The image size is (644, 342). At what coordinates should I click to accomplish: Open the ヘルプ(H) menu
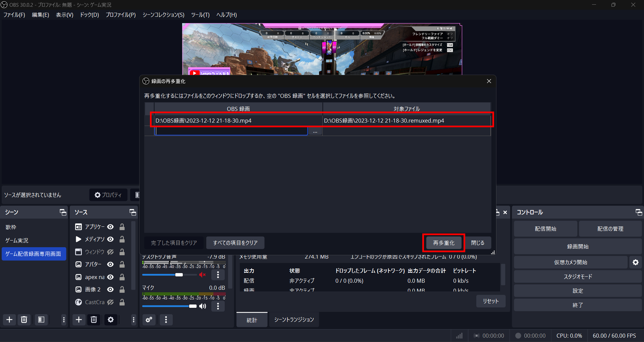(x=226, y=15)
